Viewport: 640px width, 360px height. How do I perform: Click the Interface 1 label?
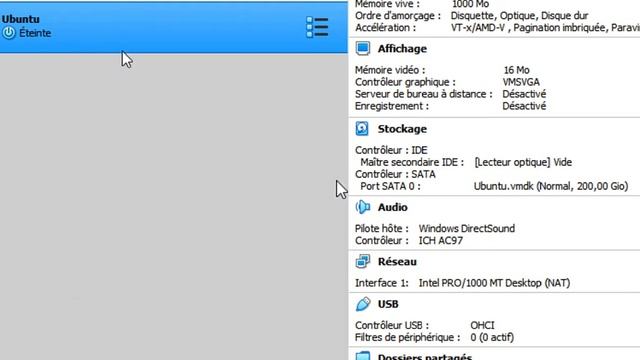coord(382,283)
